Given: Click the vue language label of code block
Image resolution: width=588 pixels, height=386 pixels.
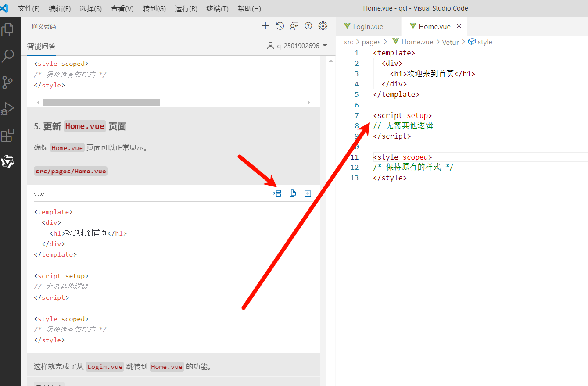Looking at the screenshot, I should click(x=39, y=193).
